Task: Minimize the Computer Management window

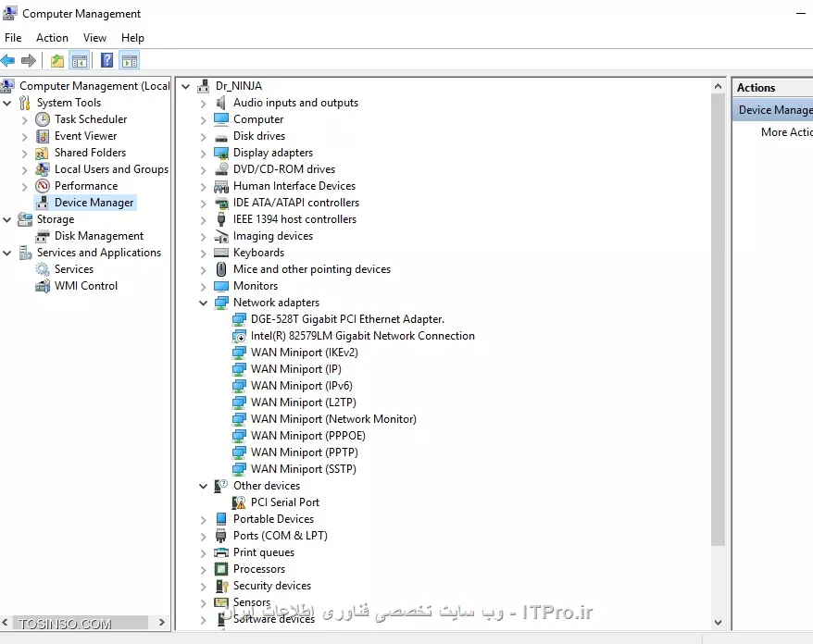Action: tap(801, 14)
